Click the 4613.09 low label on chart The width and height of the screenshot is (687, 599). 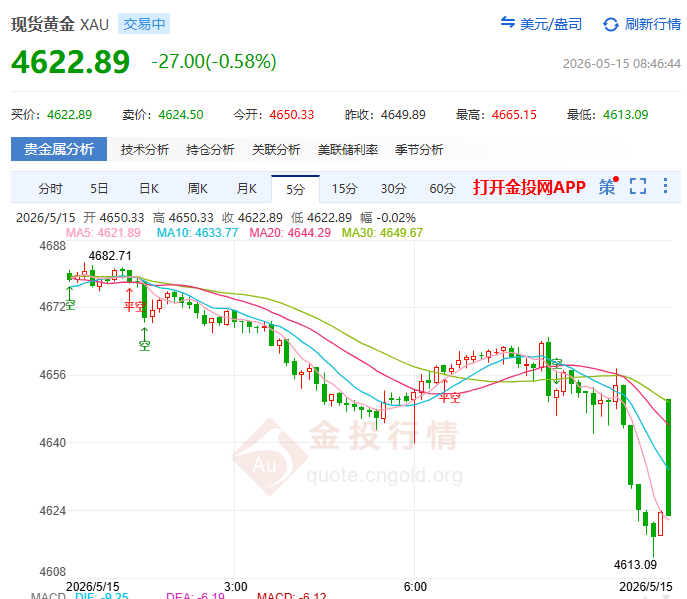pos(635,564)
